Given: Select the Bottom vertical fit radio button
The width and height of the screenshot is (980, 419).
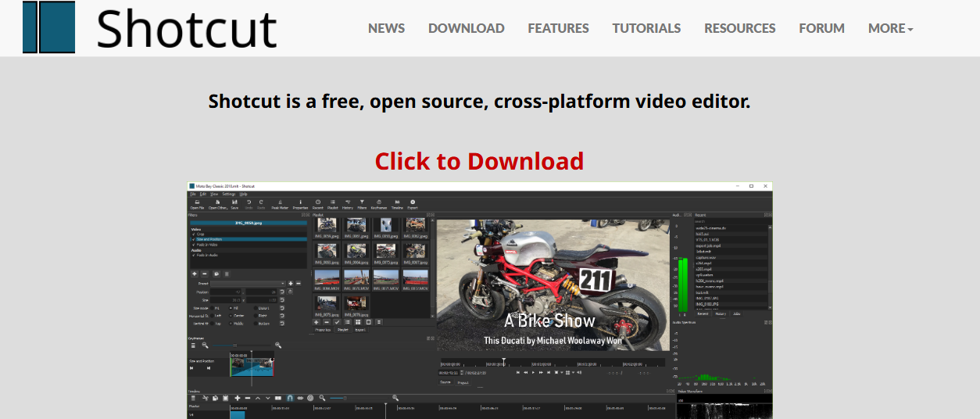Looking at the screenshot, I should (256, 324).
